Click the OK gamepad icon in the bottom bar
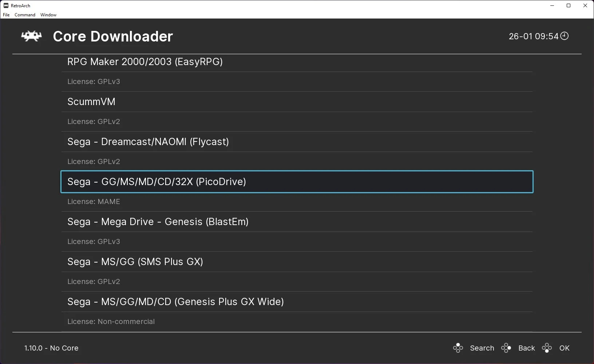 click(x=547, y=348)
